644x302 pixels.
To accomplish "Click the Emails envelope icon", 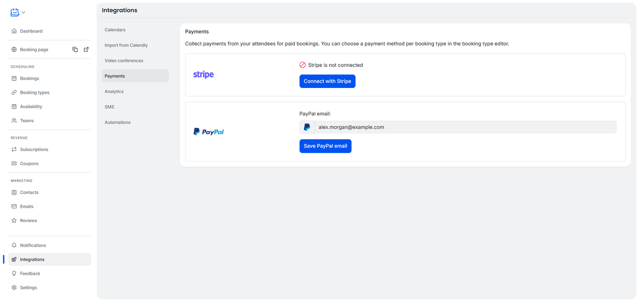I will [14, 207].
